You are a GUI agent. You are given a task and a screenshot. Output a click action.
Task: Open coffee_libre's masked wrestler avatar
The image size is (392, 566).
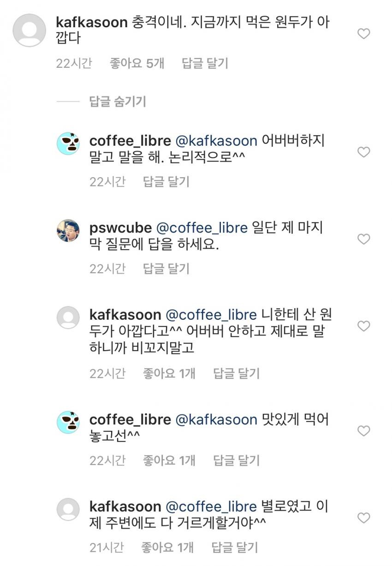tap(68, 143)
